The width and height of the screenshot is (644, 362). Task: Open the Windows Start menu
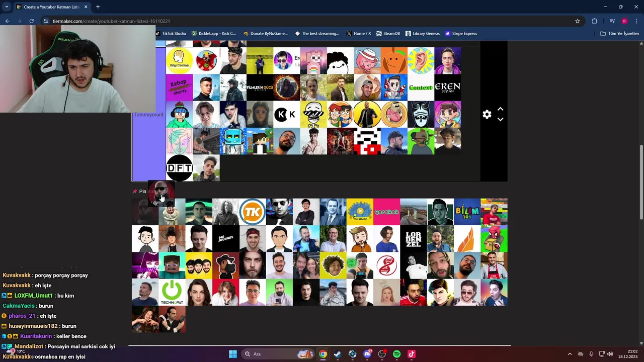coord(233,354)
